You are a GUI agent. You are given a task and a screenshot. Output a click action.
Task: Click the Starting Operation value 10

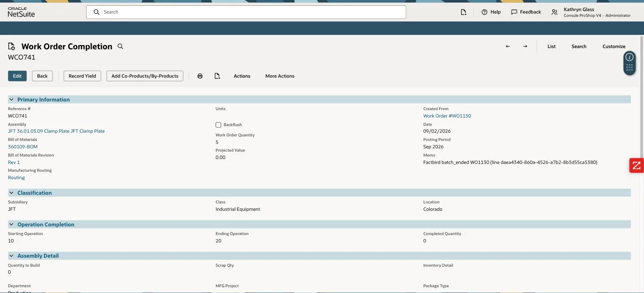click(x=11, y=241)
